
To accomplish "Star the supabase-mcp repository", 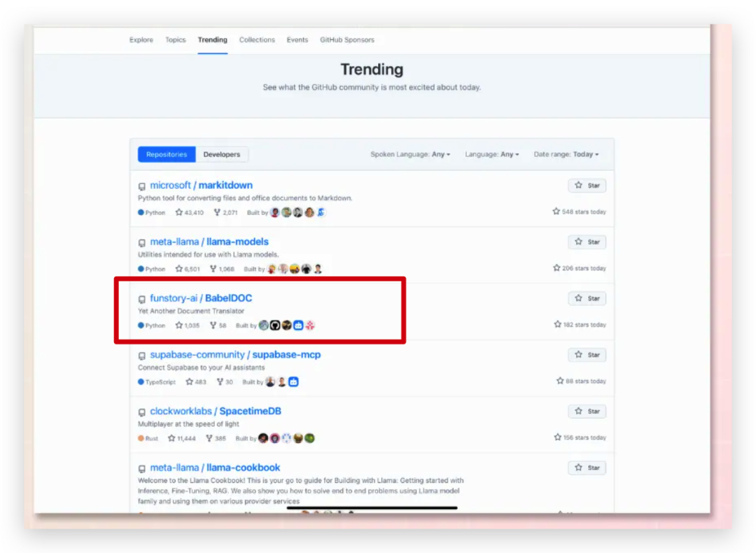I will [x=587, y=355].
